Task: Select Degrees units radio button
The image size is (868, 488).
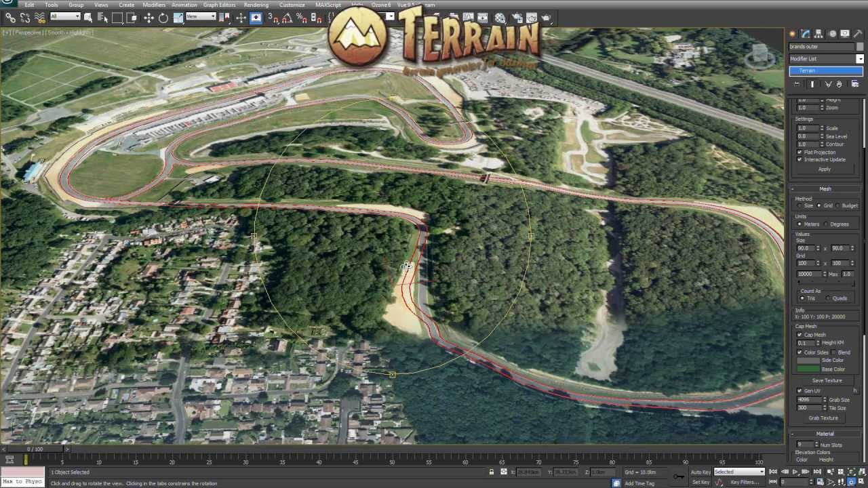Action: [825, 224]
